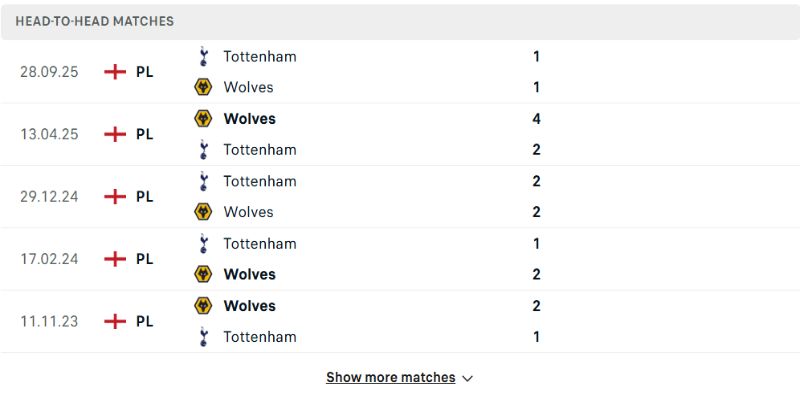Open PL league label for 17.02.24

(x=145, y=259)
